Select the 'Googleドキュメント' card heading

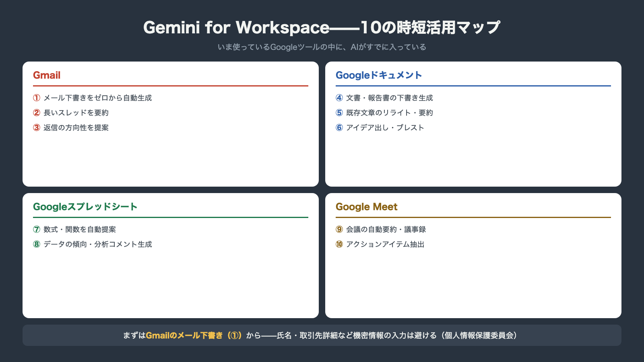[x=379, y=75]
